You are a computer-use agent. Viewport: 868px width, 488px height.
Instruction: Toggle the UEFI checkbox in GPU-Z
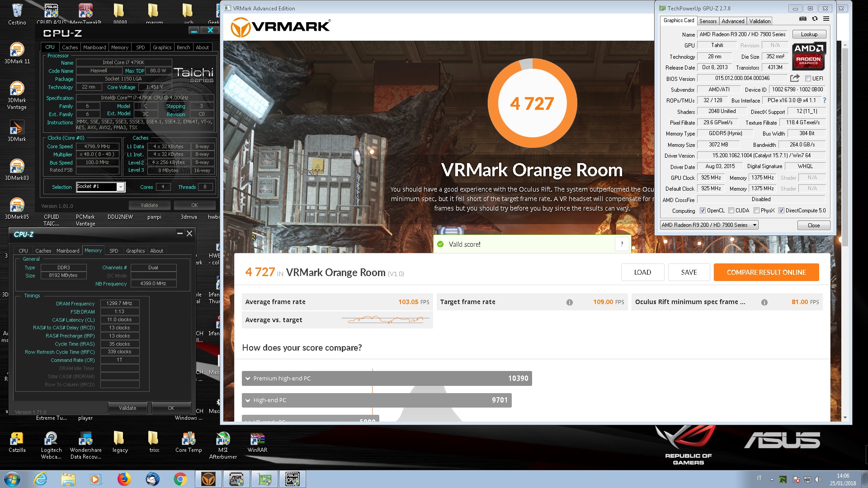pos(808,79)
